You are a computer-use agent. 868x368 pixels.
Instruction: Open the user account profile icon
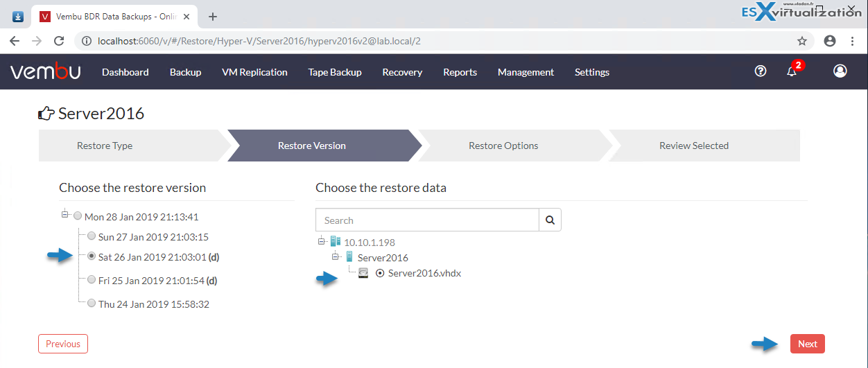click(x=840, y=71)
